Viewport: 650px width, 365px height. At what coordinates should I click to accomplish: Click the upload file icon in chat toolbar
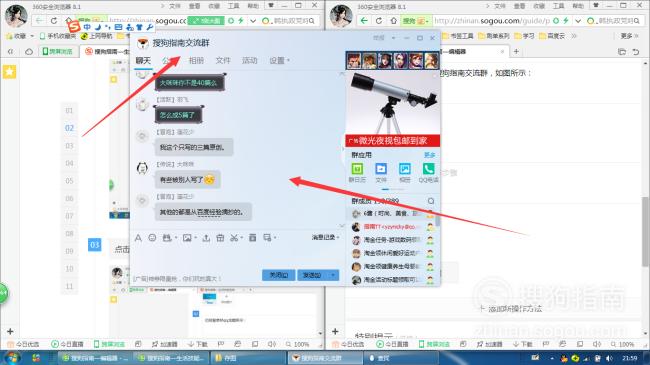(x=206, y=238)
